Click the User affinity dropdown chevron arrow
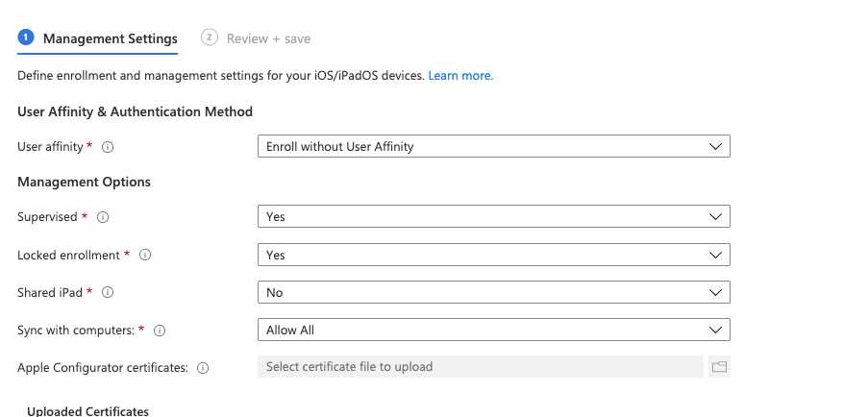The image size is (868, 417). 714,147
